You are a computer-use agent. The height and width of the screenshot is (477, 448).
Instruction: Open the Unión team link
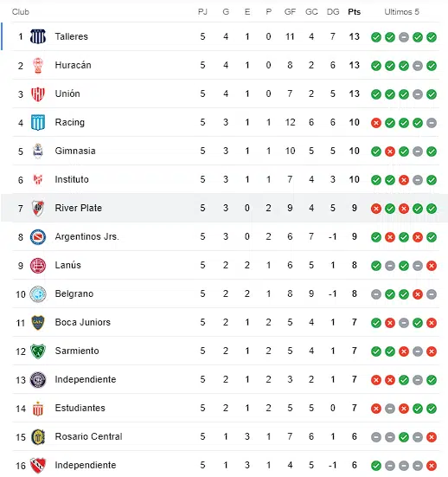tap(67, 93)
